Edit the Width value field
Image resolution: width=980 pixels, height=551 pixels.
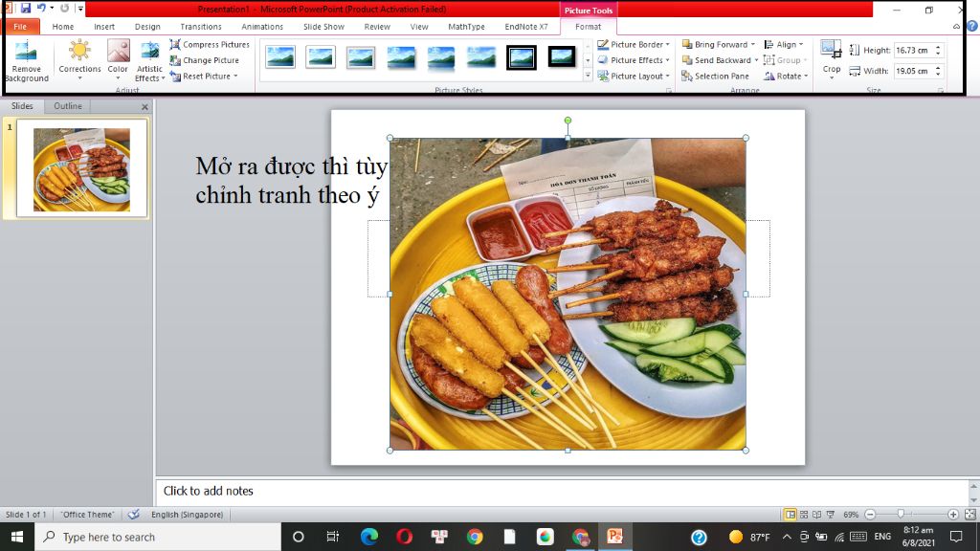(913, 71)
